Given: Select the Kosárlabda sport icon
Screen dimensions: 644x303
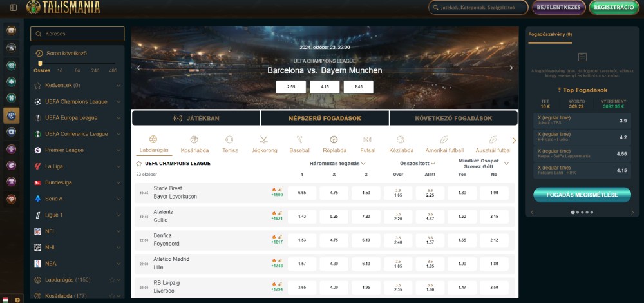Looking at the screenshot, I should 194,139.
